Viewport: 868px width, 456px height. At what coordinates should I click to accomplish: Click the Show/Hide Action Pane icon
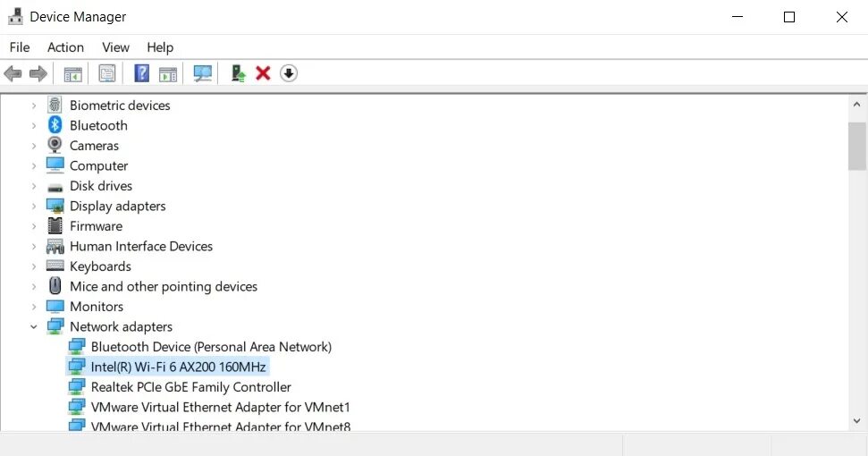168,73
